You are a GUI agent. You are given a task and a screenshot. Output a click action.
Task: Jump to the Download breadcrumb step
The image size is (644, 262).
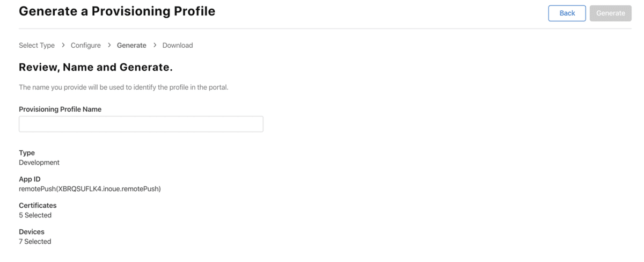click(178, 46)
